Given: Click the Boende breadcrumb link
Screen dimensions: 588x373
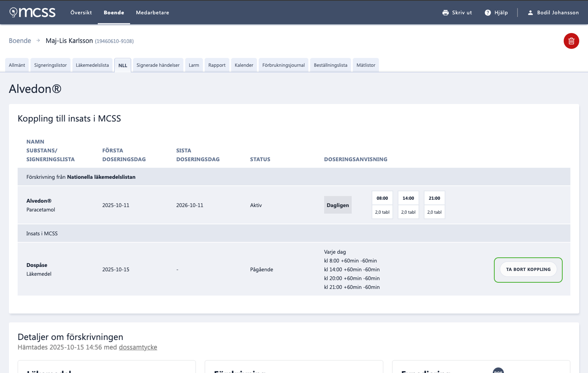Looking at the screenshot, I should point(20,41).
